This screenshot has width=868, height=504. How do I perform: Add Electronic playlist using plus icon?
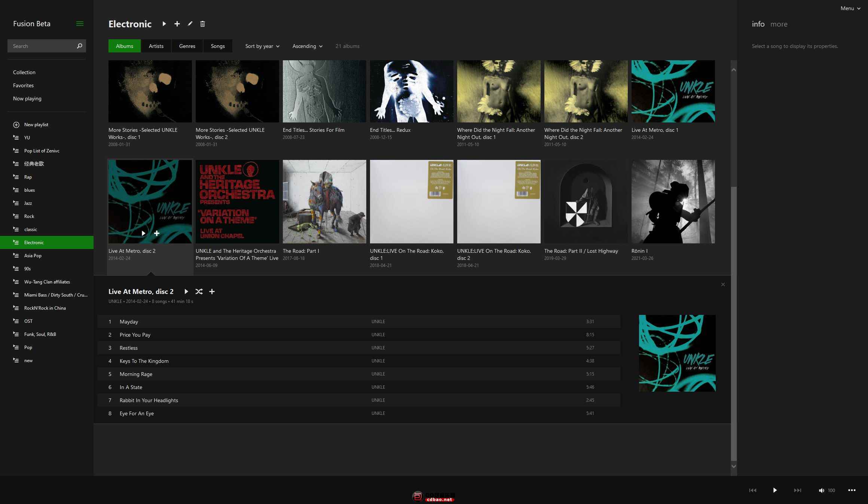click(x=177, y=24)
